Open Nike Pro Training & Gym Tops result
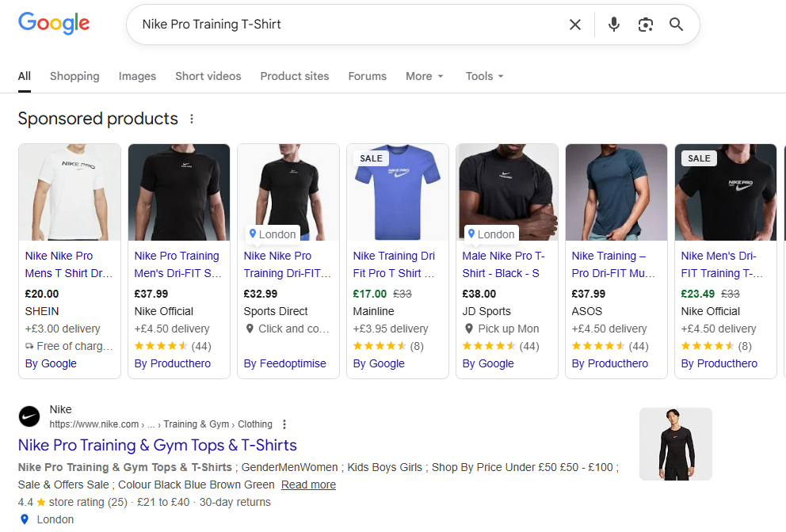Viewport: 786px width, 532px height. 157,445
